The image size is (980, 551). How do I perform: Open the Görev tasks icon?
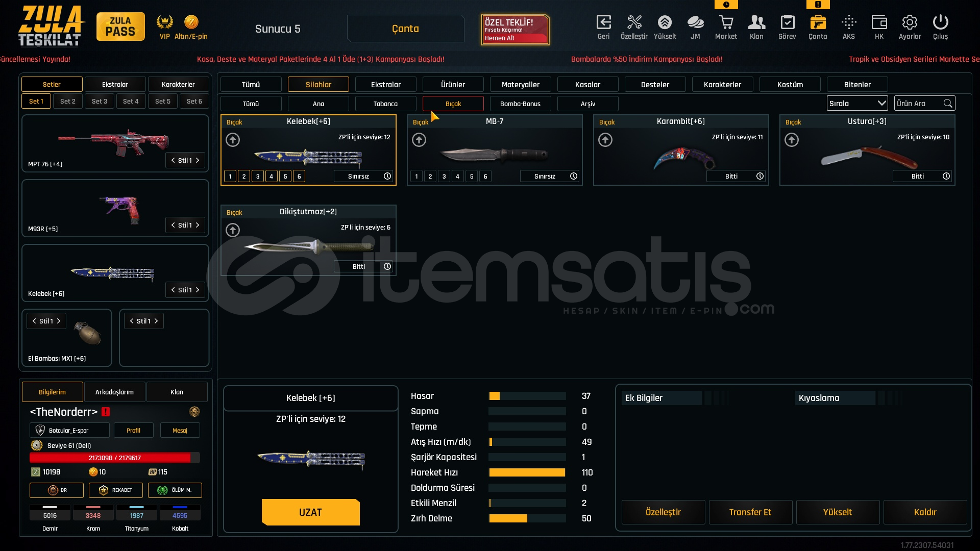click(x=787, y=22)
